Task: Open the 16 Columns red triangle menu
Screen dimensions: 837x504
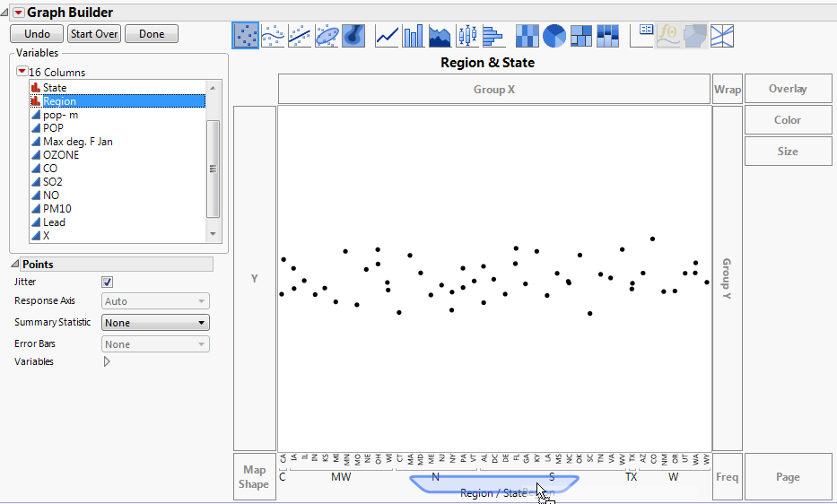Action: point(22,72)
